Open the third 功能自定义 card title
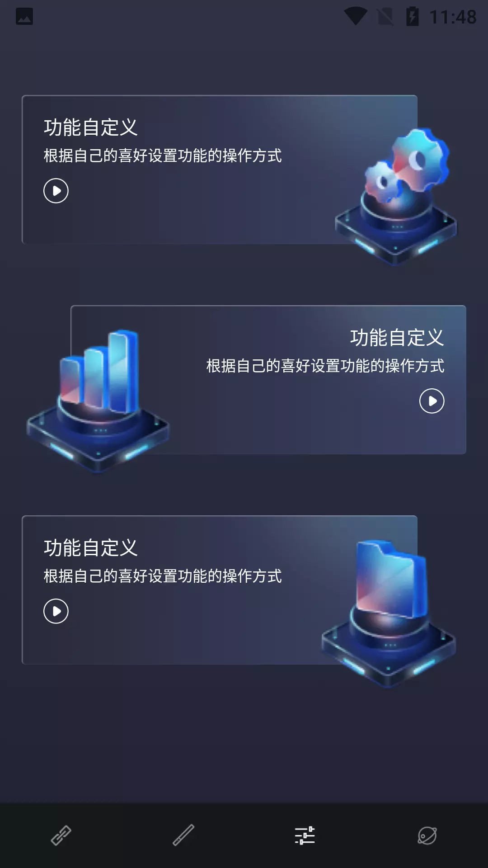 [x=90, y=548]
